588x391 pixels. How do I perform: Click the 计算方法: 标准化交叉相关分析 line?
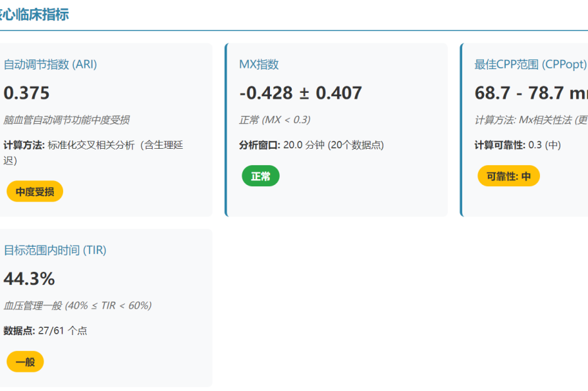94,153
